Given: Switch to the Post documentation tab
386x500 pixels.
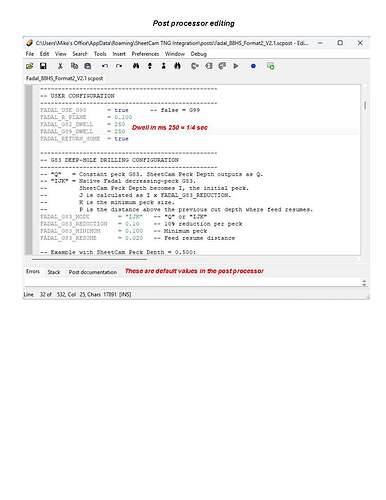Looking at the screenshot, I should click(93, 272).
